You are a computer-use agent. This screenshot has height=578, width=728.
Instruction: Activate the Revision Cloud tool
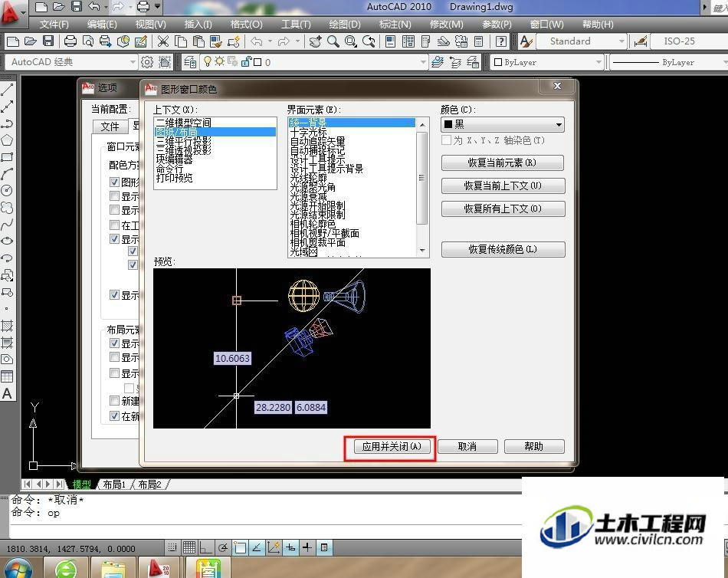pos(6,207)
